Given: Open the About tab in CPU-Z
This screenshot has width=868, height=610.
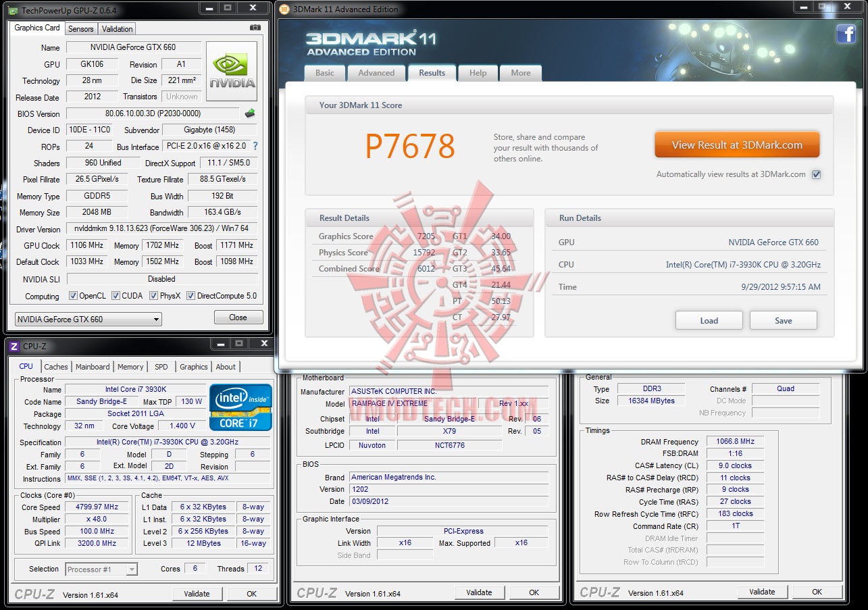Looking at the screenshot, I should tap(226, 367).
